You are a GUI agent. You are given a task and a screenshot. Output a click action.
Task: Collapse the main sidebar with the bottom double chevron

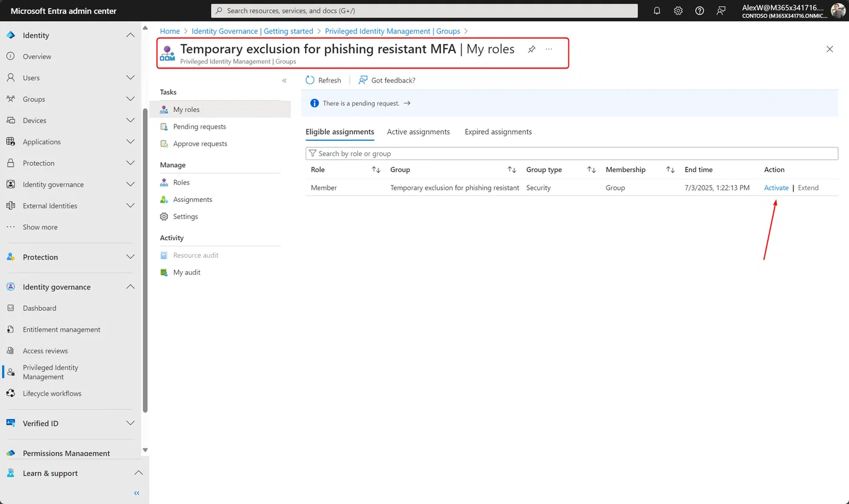137,493
